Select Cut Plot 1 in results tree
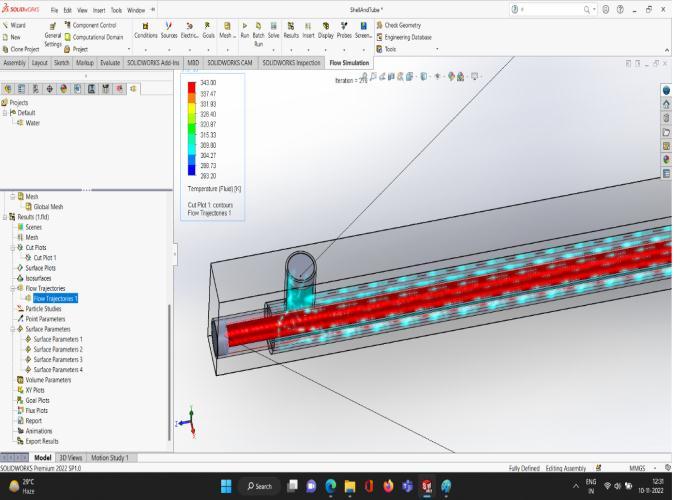Viewport: 700px width, 500px height. 40,258
